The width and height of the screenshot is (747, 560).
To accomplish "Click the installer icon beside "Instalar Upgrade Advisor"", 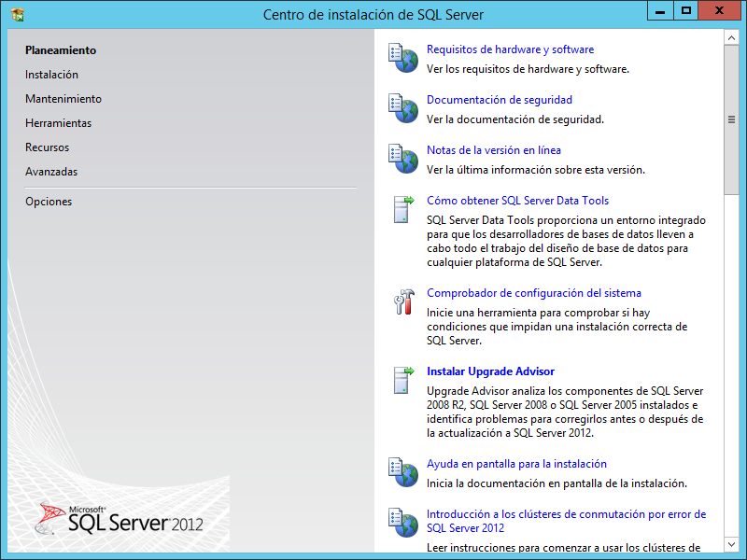I will (x=402, y=380).
